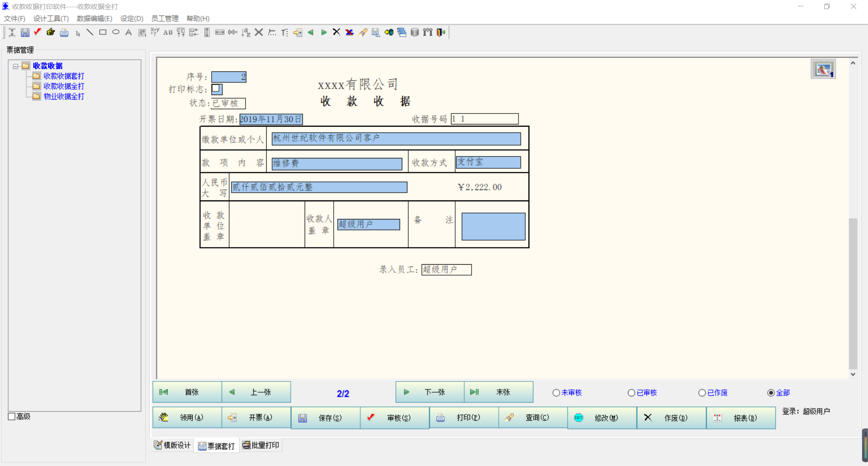This screenshot has width=868, height=466.
Task: Click the blue floppy save icon in toolbar
Action: [x=25, y=33]
